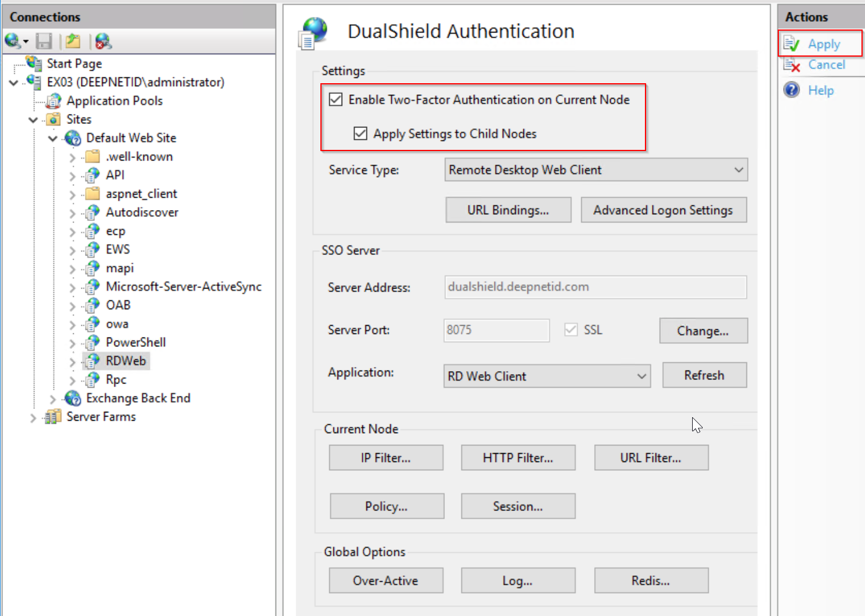Image resolution: width=865 pixels, height=616 pixels.
Task: Click the Server Farms icon
Action: click(53, 417)
